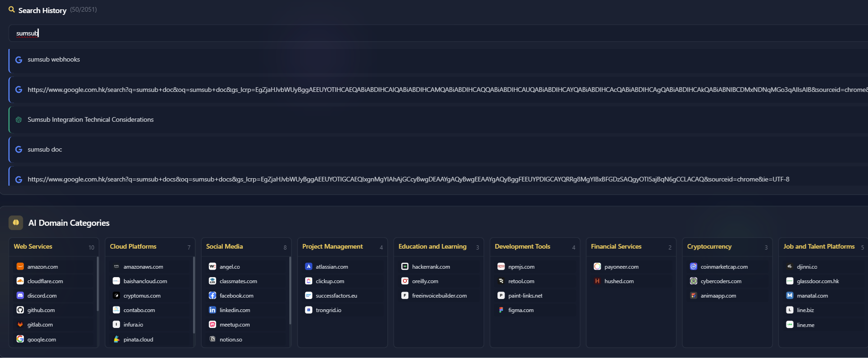Open animaapp.com domain row
This screenshot has width=868, height=362.
727,296
